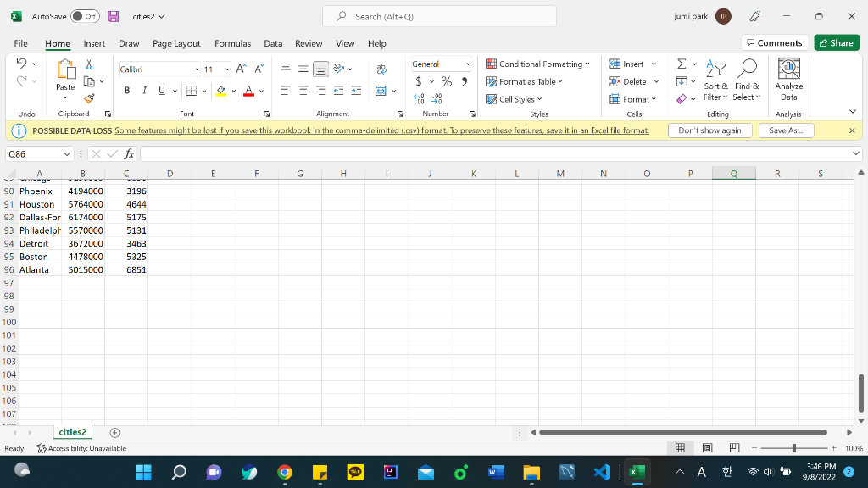Click Analyze Data
868x488 pixels.
789,80
